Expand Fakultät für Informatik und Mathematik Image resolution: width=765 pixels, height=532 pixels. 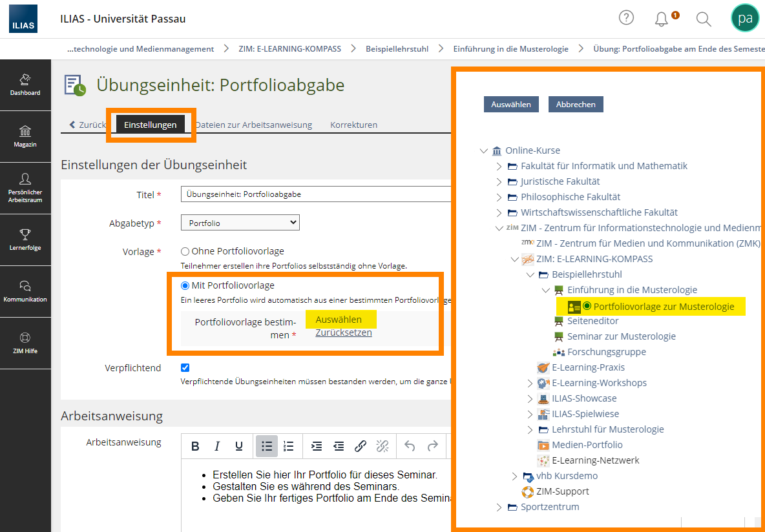pyautogui.click(x=499, y=167)
